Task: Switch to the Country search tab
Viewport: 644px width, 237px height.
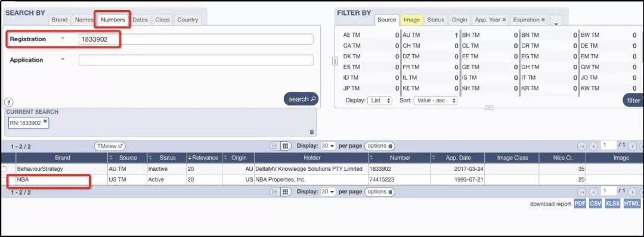Action: (x=188, y=20)
